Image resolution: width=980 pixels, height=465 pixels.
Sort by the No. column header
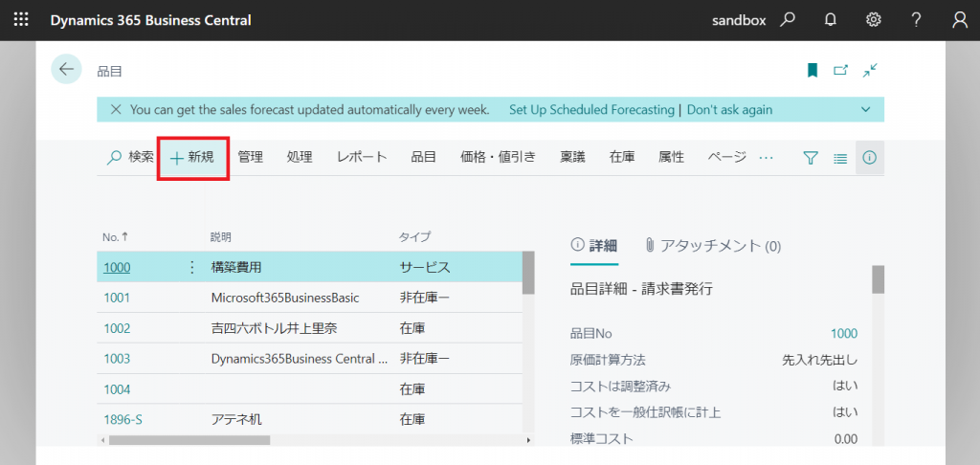pyautogui.click(x=115, y=237)
